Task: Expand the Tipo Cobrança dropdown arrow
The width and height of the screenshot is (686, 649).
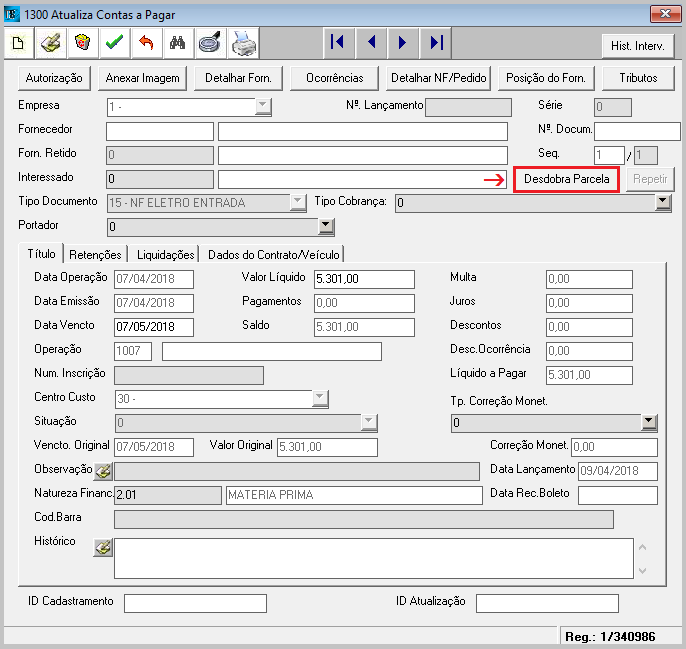Action: pyautogui.click(x=663, y=203)
